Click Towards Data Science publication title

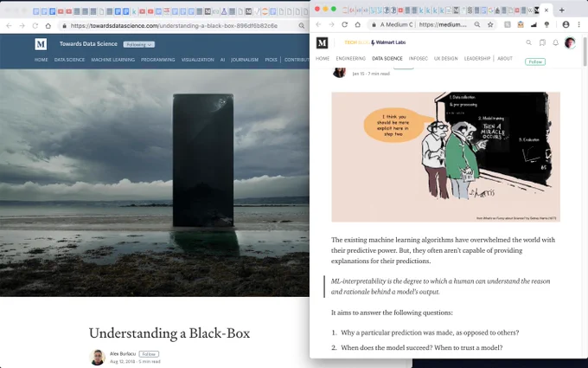[x=88, y=44]
